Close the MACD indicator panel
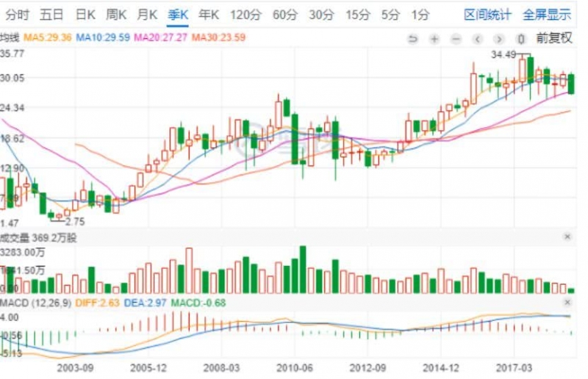Screen dimensions: 588x379 tap(567, 302)
